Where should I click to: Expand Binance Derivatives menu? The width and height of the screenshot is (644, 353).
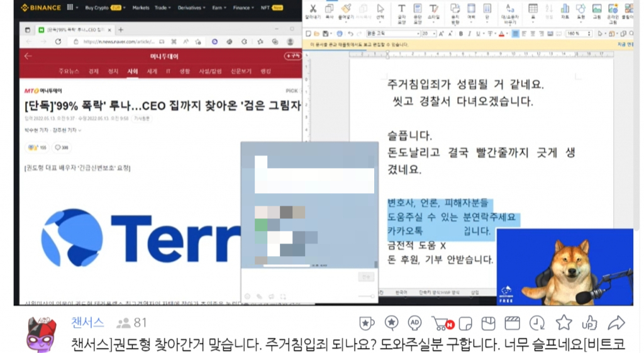[x=191, y=8]
